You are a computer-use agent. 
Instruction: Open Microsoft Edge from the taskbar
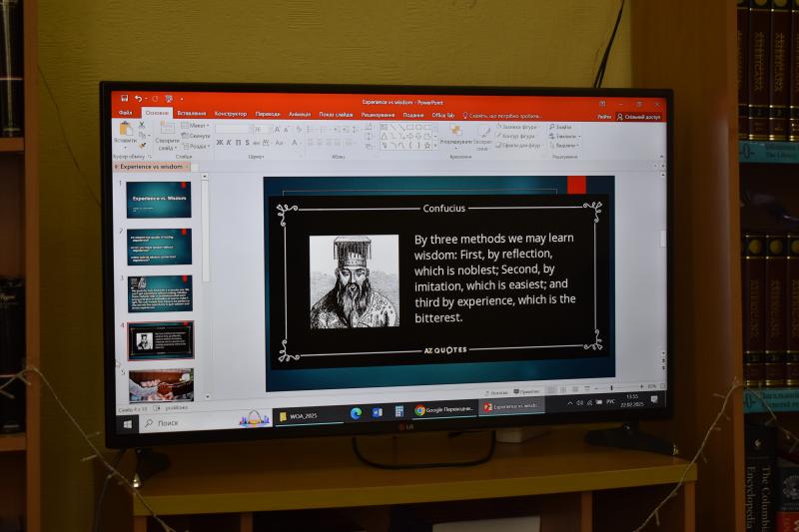coord(356,414)
